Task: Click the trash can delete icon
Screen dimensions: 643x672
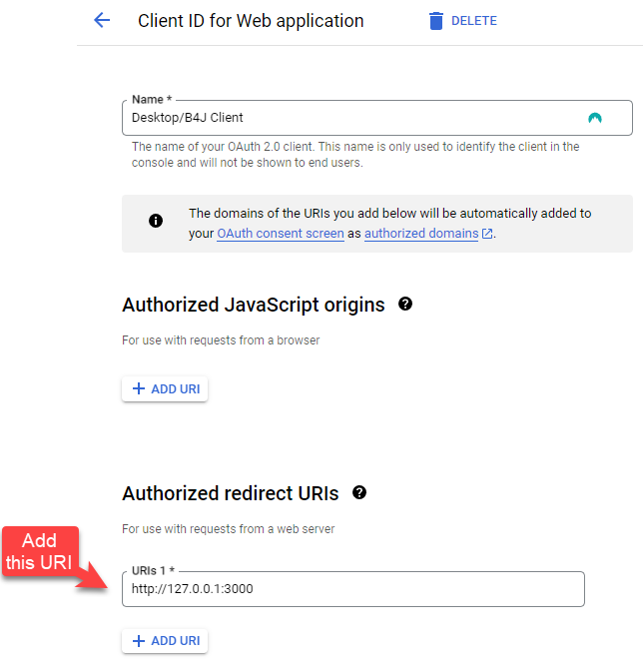Action: pos(435,21)
